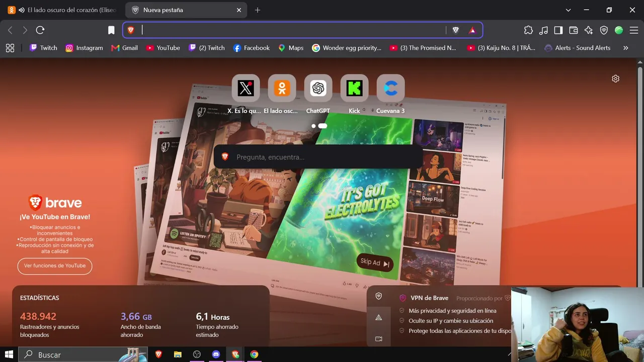644x362 pixels.
Task: Focus the Windows taskbar Buscar search box
Action: (x=84, y=354)
